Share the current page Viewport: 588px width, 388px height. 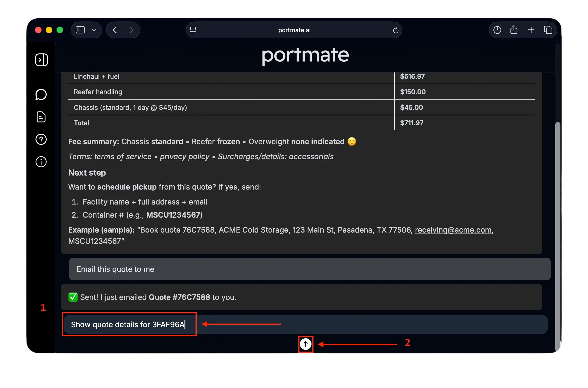(514, 30)
